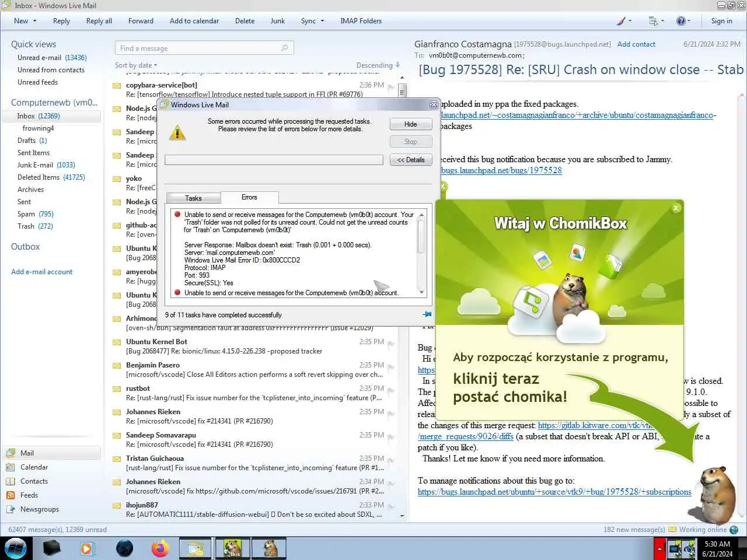Click the Hide button in error dialog
The width and height of the screenshot is (747, 560).
(x=411, y=124)
